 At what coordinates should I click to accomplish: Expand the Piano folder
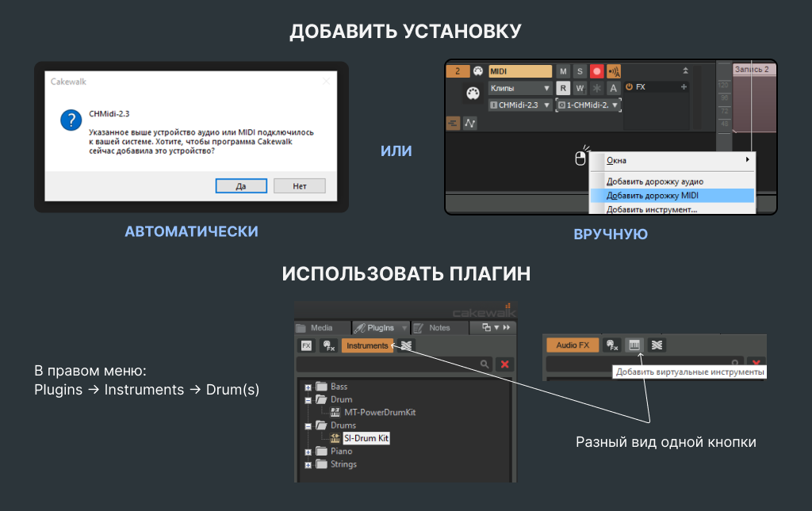coord(308,452)
